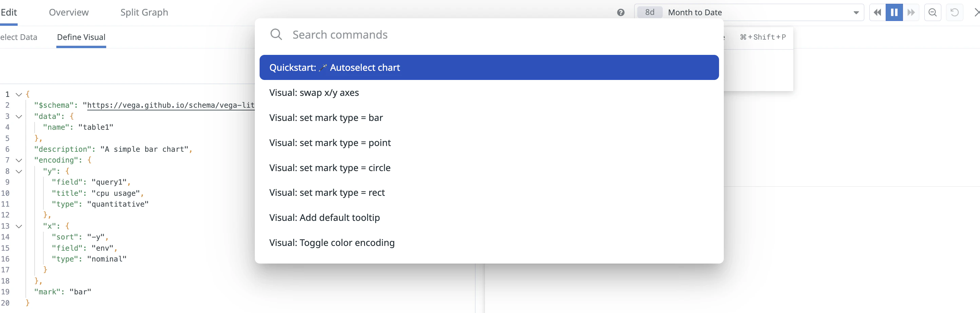Collapse the "encoding" block fold arrow
The height and width of the screenshot is (313, 980).
(19, 160)
